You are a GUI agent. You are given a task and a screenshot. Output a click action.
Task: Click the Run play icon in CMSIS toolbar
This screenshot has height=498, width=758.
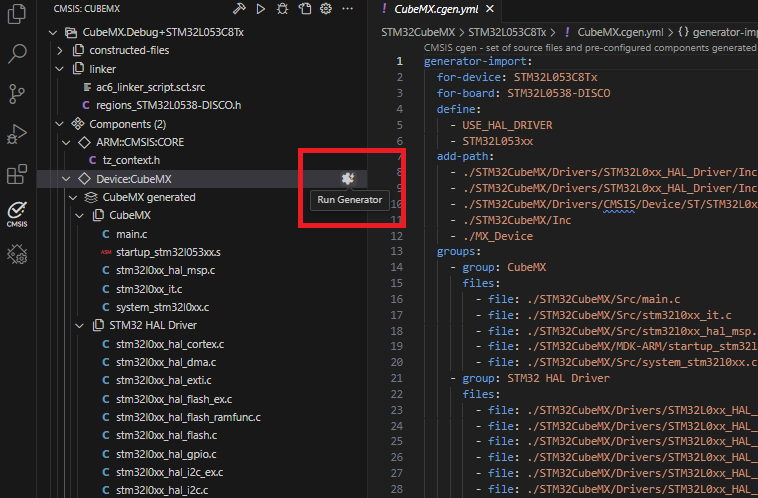pos(261,9)
